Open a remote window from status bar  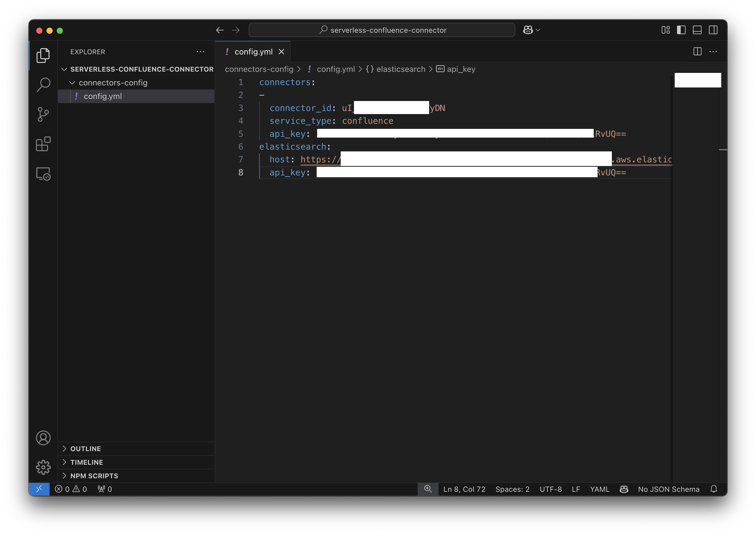pos(39,489)
